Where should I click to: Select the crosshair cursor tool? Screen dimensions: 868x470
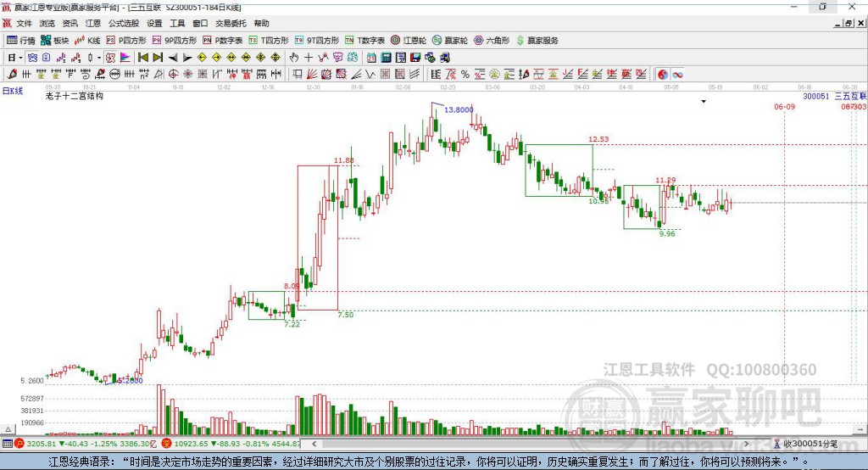[x=309, y=58]
